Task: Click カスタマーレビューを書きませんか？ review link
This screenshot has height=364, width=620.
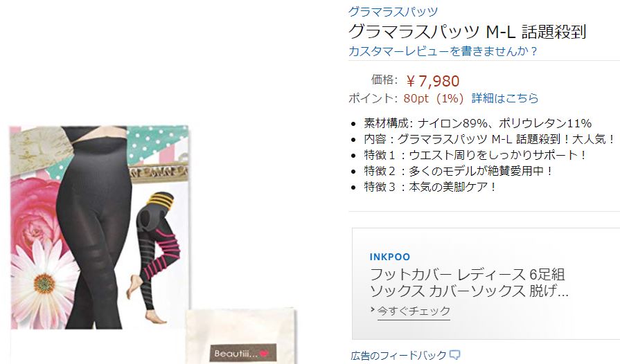Action: coord(443,51)
